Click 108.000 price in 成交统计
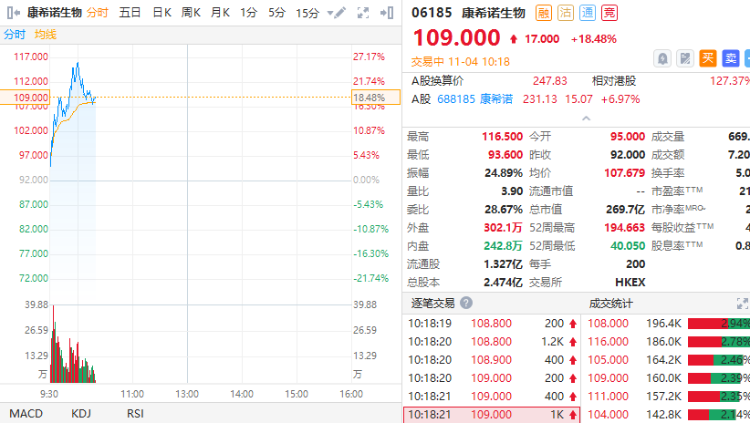Viewport: 750px width, 423px height. (x=608, y=323)
